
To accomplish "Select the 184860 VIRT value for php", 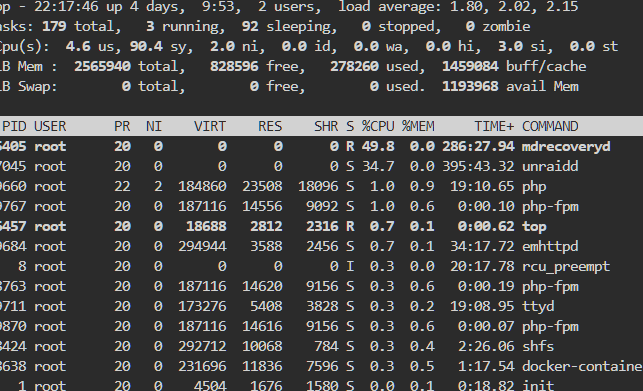I will 202,186.
